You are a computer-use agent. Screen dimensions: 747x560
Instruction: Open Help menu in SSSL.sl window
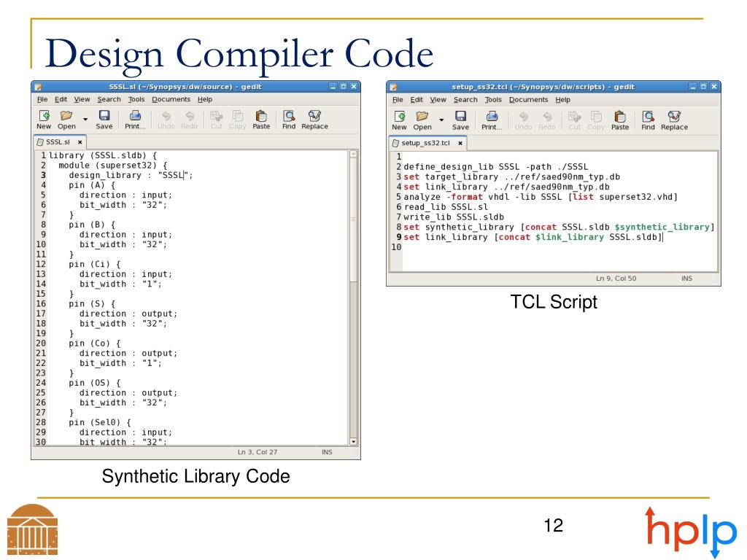(205, 99)
